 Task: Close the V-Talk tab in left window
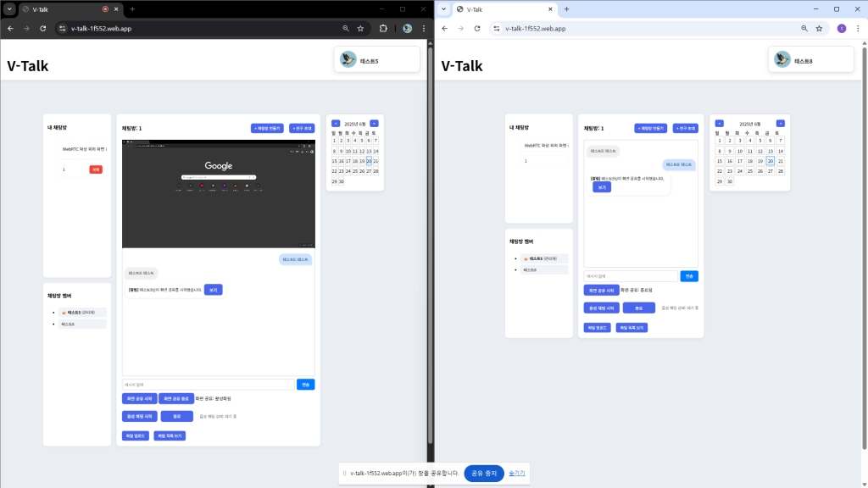pos(116,8)
